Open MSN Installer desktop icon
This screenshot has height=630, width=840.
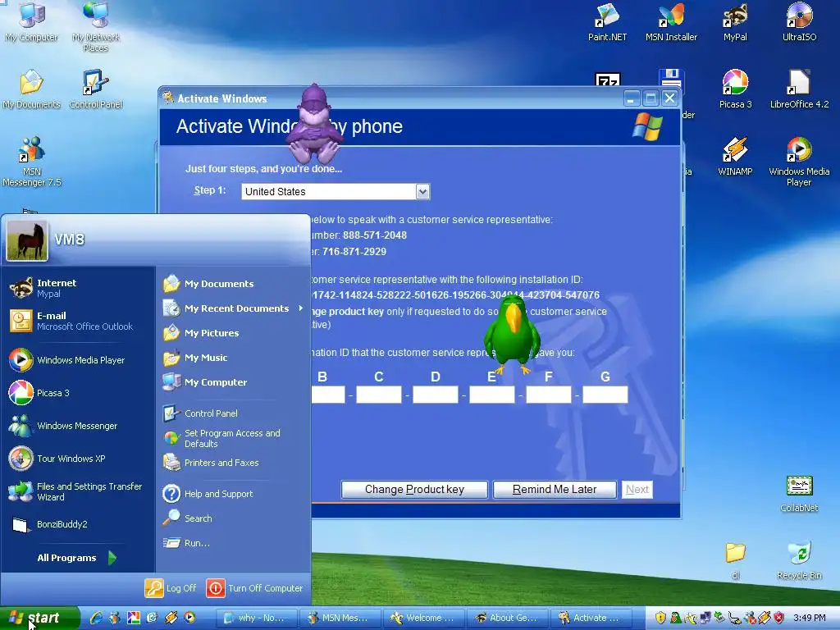click(x=671, y=21)
